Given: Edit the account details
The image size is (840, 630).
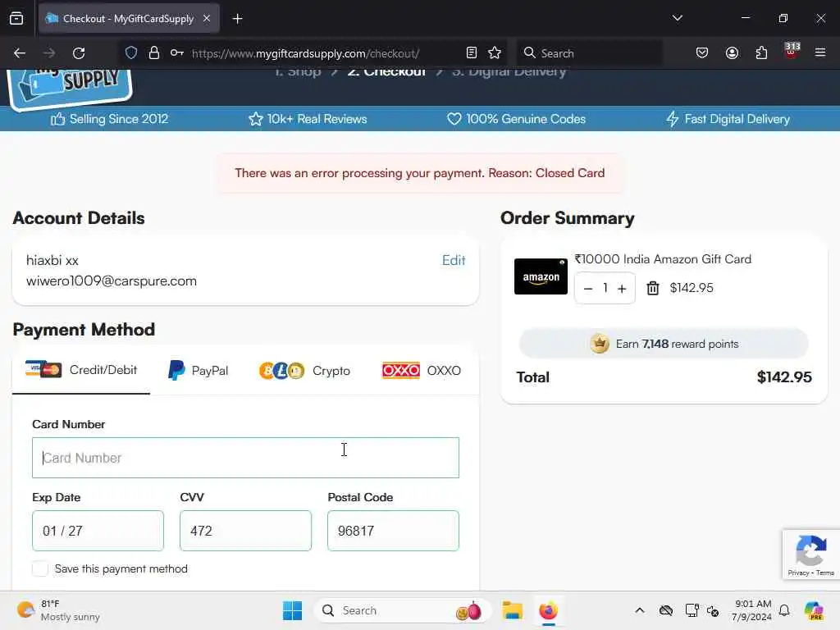Looking at the screenshot, I should pos(453,260).
